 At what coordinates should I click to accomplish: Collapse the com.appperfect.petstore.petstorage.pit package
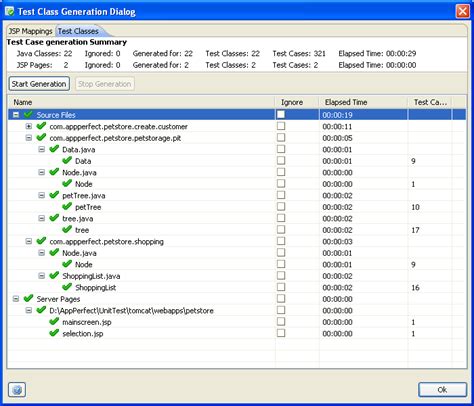(29, 138)
